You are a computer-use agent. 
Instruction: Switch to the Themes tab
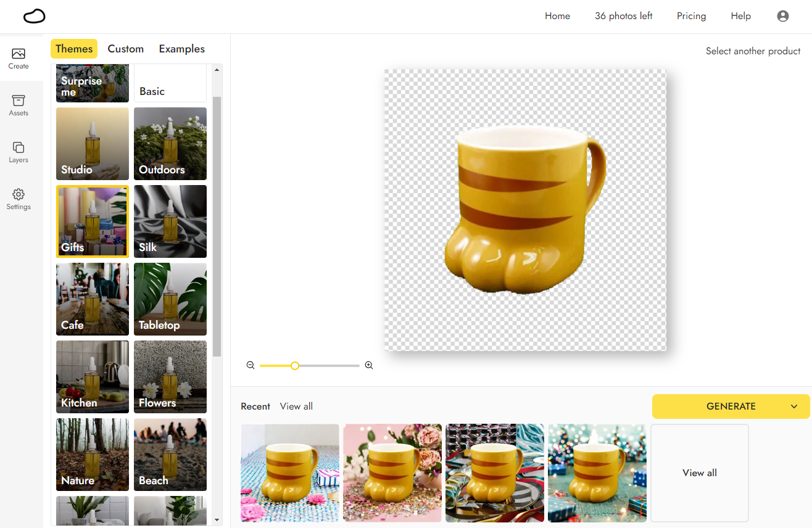click(74, 49)
